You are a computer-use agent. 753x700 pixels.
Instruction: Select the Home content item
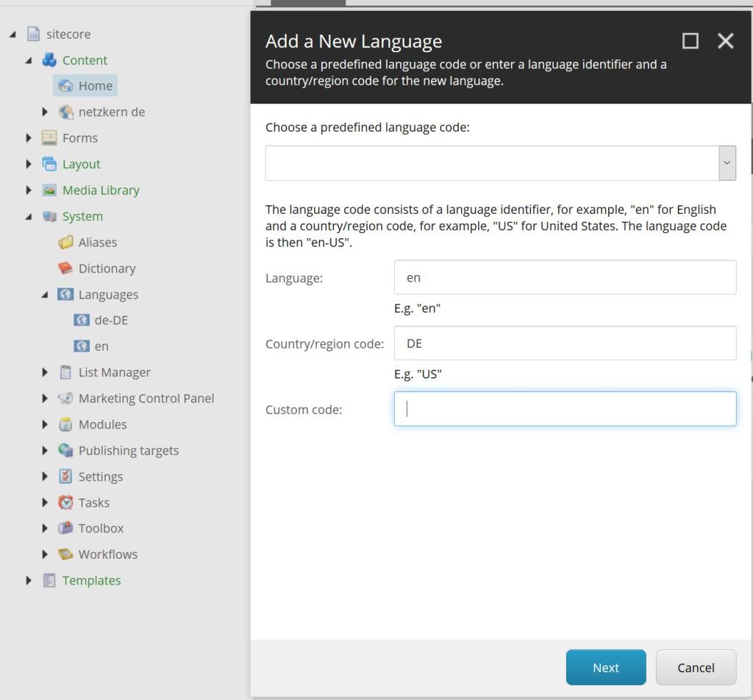click(95, 86)
